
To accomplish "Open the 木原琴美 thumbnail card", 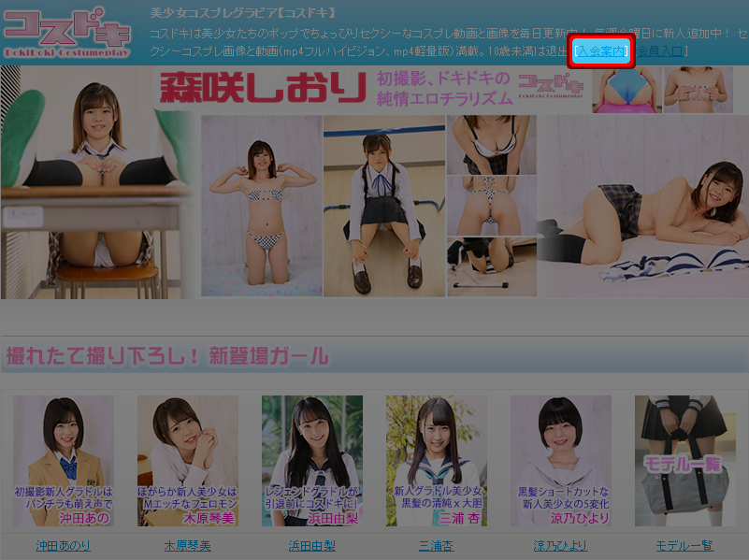I will (x=188, y=461).
